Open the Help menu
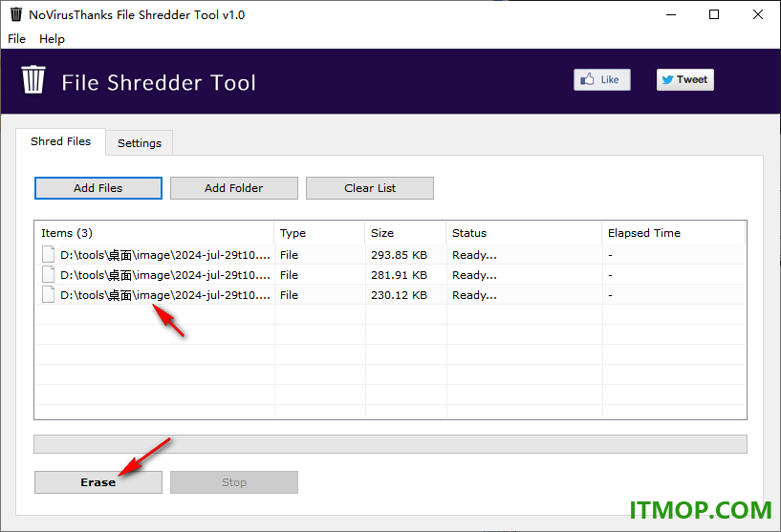The image size is (781, 532). coord(52,39)
